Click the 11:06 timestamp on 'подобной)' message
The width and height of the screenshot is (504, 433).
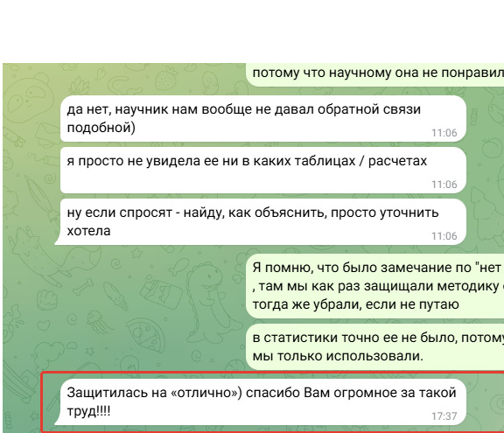[x=444, y=133]
